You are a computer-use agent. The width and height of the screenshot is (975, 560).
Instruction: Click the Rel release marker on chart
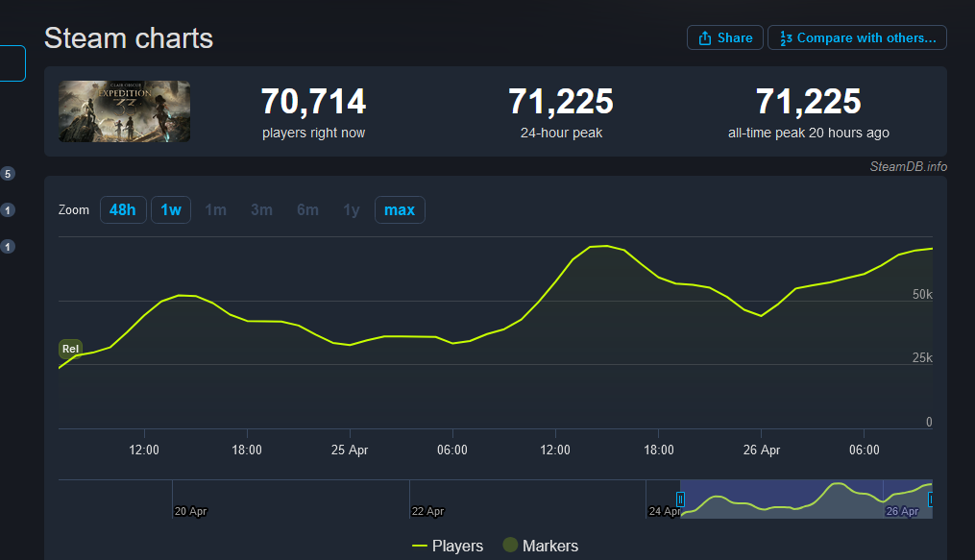70,349
